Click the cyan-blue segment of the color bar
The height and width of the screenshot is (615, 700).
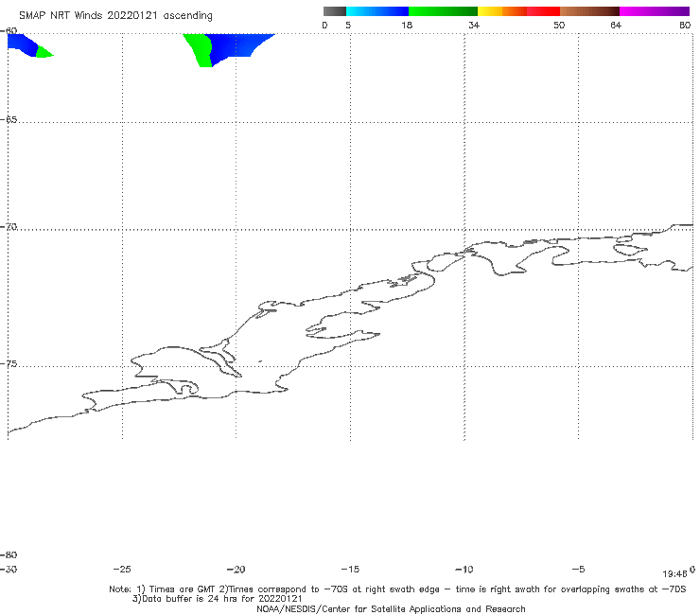[x=377, y=11]
